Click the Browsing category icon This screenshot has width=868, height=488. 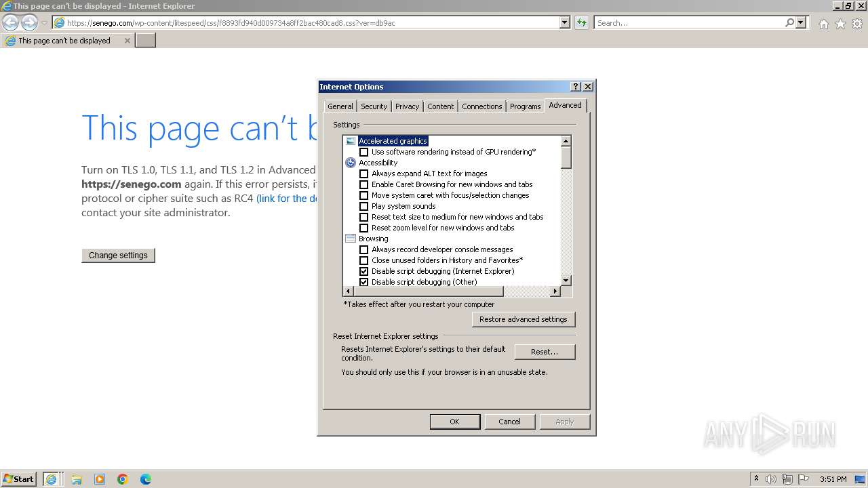click(x=351, y=239)
